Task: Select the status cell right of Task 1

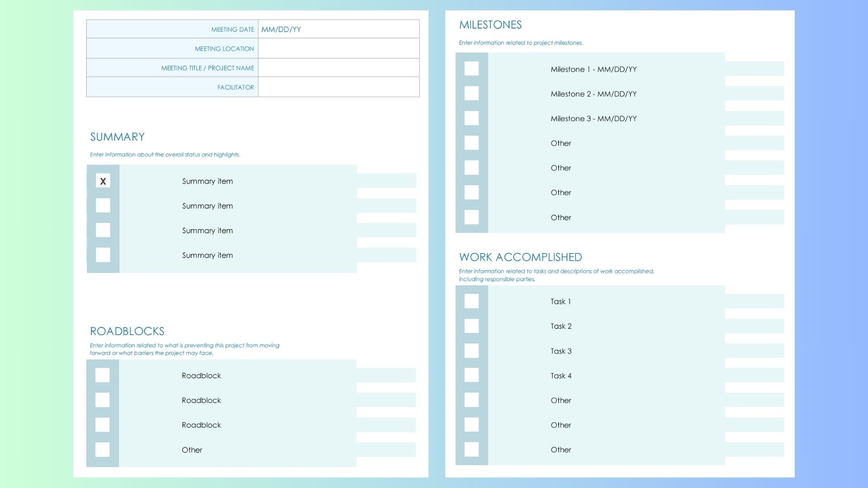Action: coord(755,301)
